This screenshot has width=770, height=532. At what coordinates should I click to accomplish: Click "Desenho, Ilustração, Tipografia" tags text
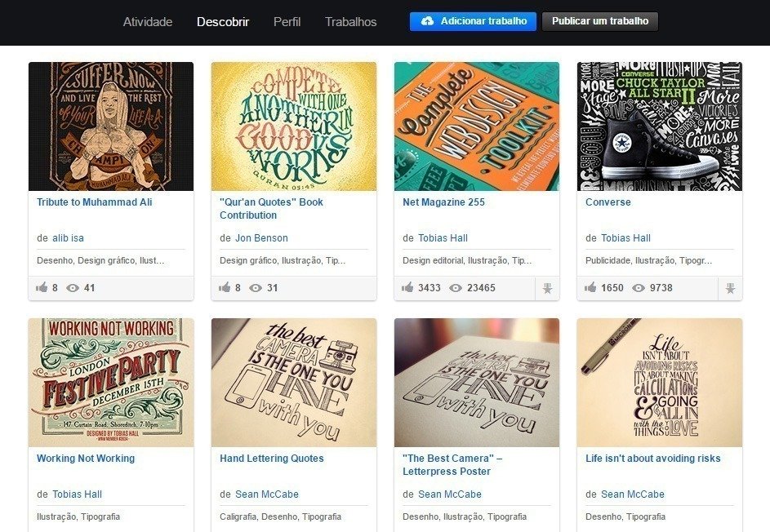coord(465,516)
